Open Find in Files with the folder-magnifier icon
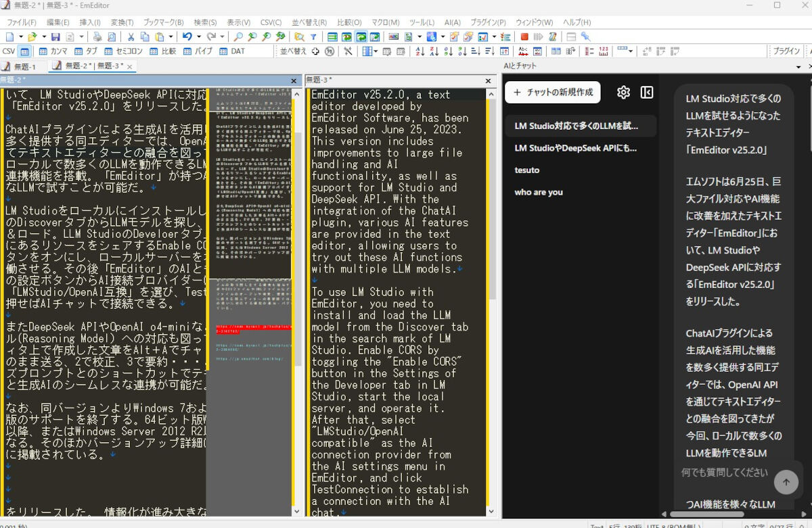The width and height of the screenshot is (812, 528). 298,37
